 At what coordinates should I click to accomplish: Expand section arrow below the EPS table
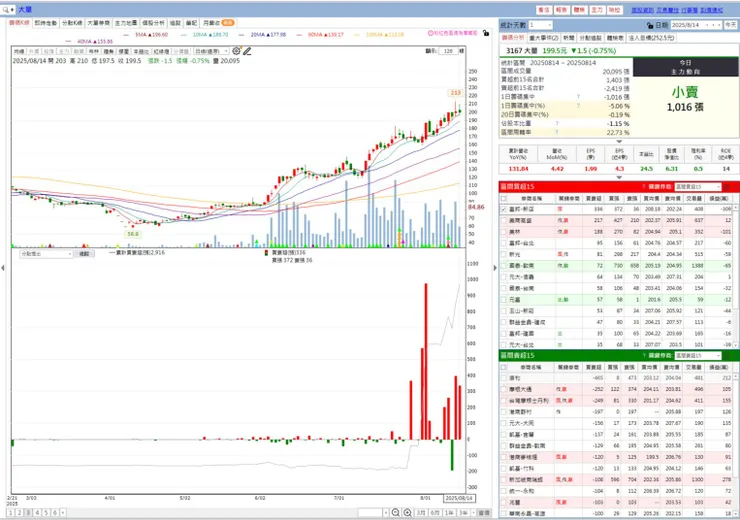tap(619, 177)
